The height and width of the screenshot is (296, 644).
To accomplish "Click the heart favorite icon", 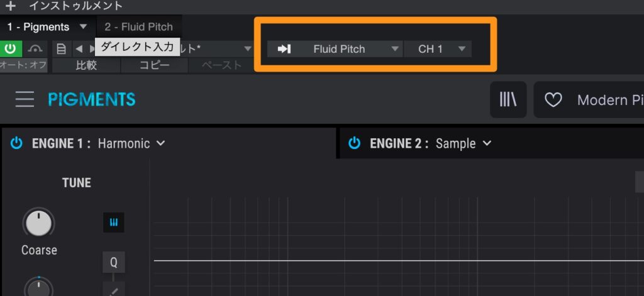I will [x=553, y=99].
